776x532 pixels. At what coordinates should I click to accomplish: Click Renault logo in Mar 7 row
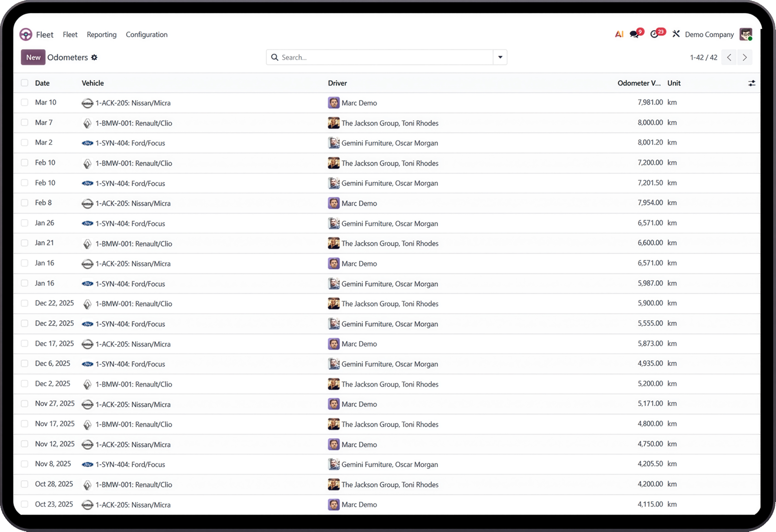[x=87, y=123]
